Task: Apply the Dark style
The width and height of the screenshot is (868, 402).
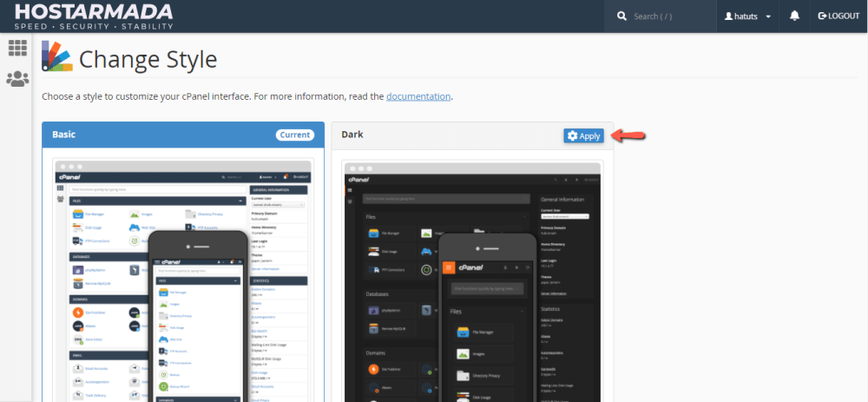Action: tap(583, 135)
